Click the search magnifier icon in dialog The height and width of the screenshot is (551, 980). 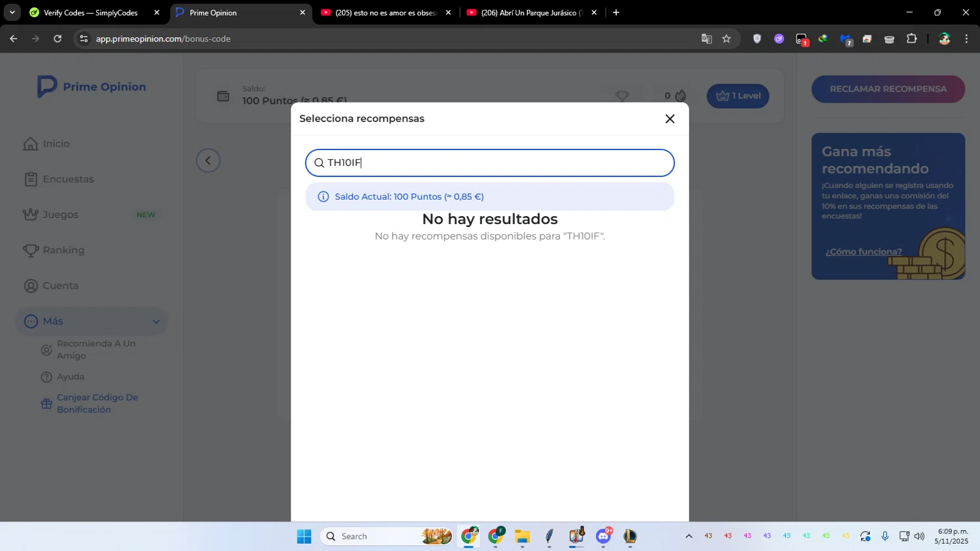(x=319, y=163)
